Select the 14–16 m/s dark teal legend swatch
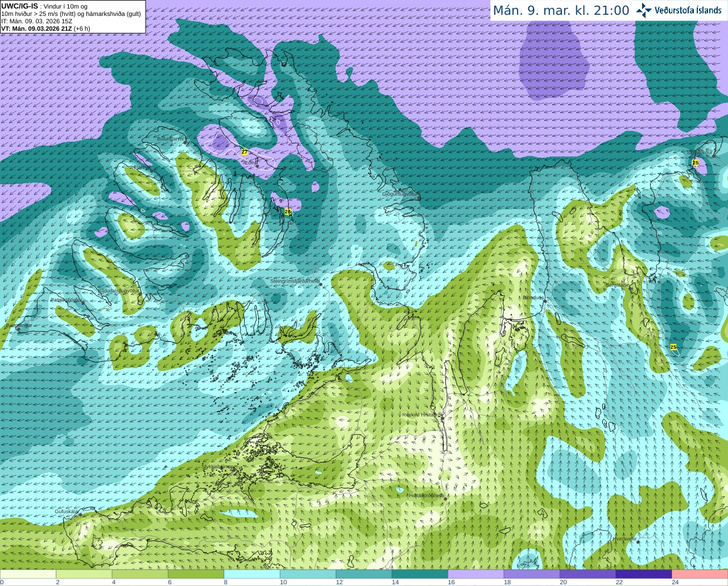This screenshot has height=586, width=728. 420,574
